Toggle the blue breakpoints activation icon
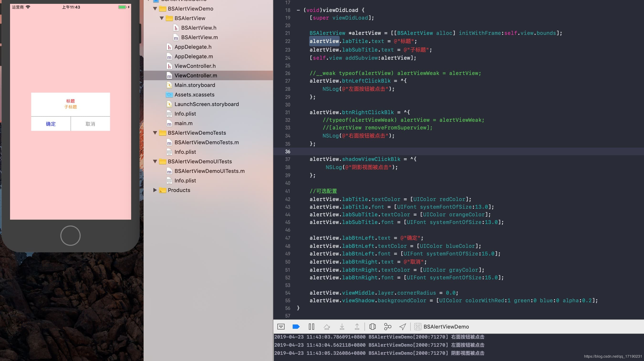The width and height of the screenshot is (644, 361). pyautogui.click(x=296, y=326)
